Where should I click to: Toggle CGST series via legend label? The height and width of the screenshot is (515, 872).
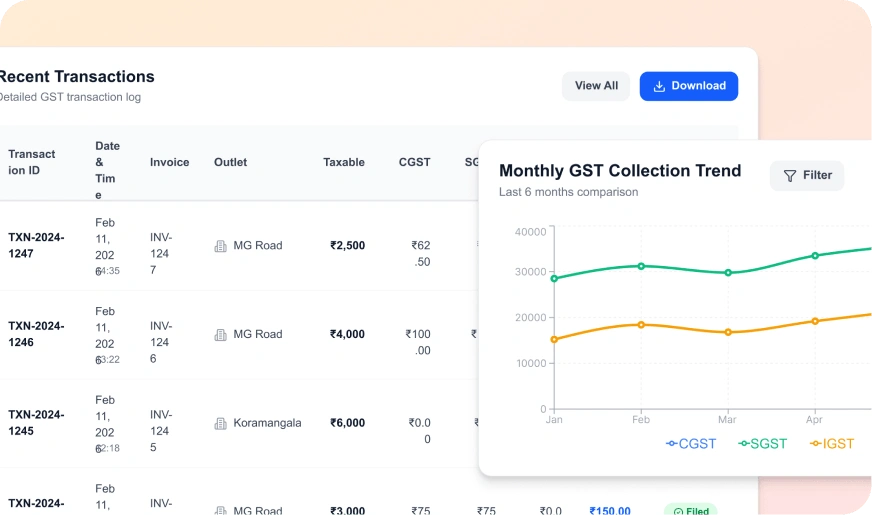click(697, 443)
